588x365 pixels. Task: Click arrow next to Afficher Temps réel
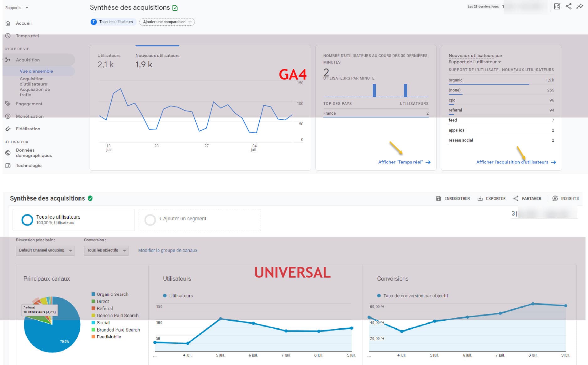pyautogui.click(x=428, y=162)
